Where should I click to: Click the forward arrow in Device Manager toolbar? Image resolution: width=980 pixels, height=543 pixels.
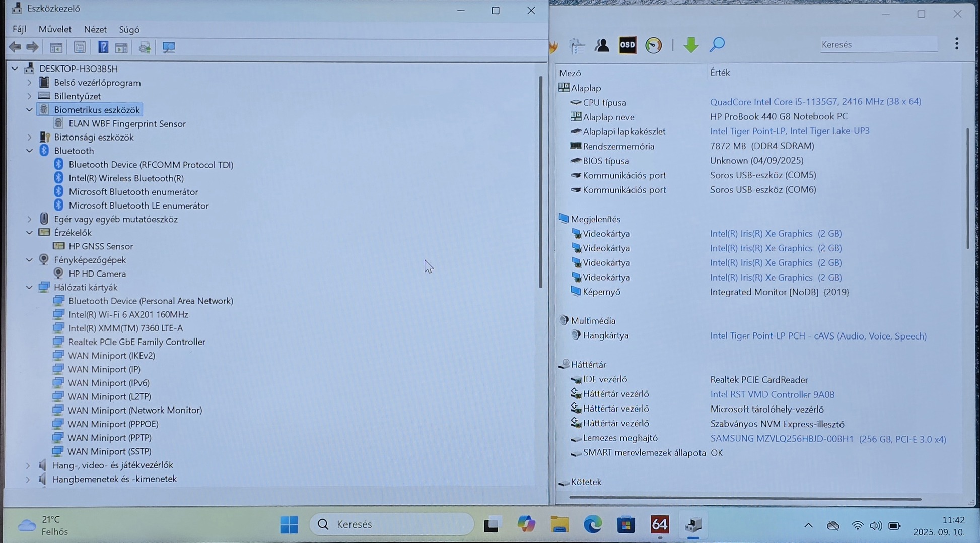tap(33, 47)
